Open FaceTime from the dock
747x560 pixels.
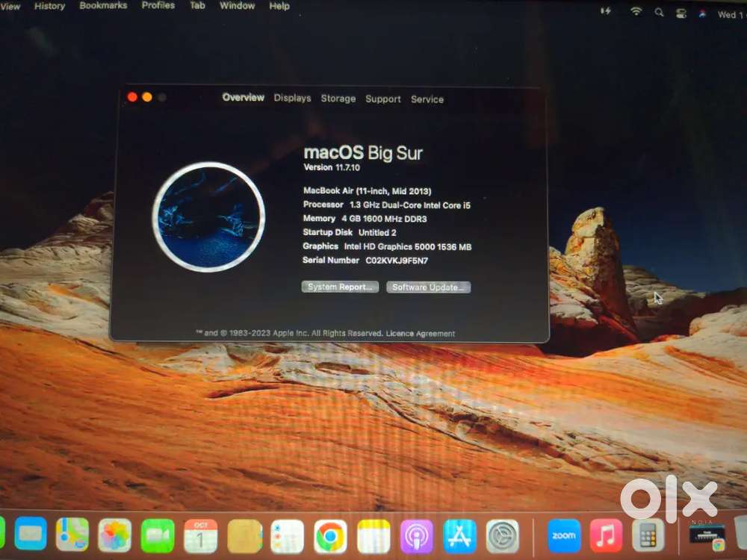pos(158,535)
